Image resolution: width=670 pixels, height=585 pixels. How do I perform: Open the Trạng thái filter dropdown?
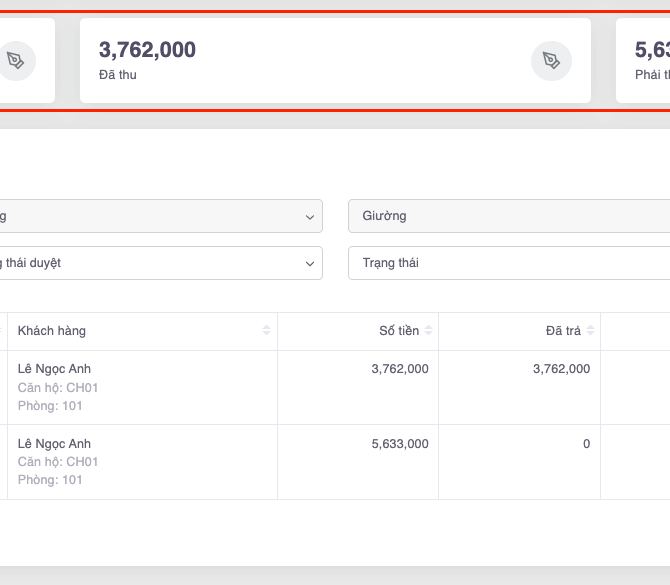click(x=510, y=263)
